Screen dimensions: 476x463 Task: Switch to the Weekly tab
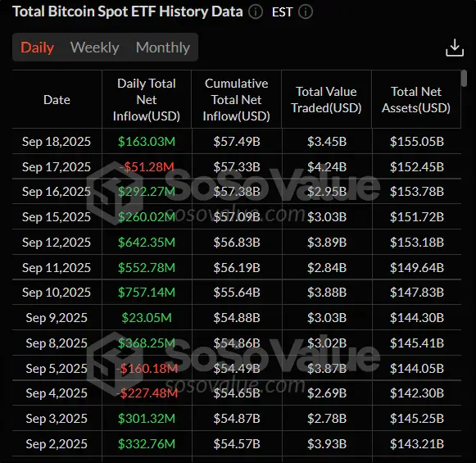[95, 48]
